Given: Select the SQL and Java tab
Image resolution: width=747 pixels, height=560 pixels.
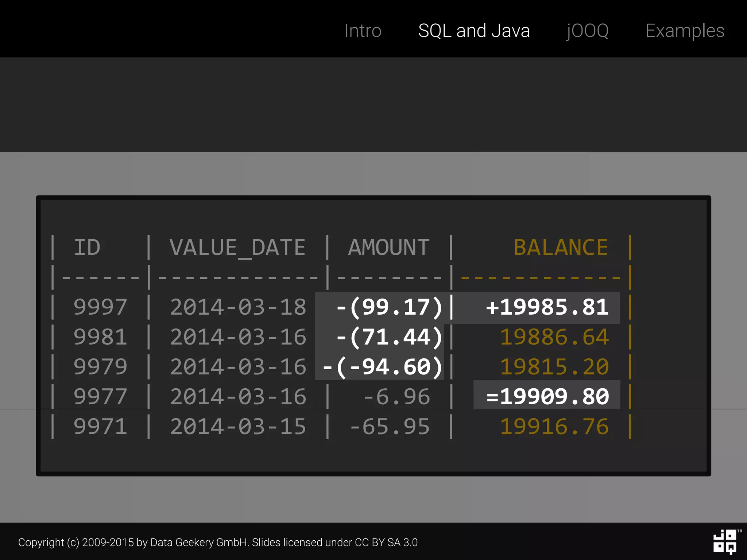Looking at the screenshot, I should click(x=474, y=31).
